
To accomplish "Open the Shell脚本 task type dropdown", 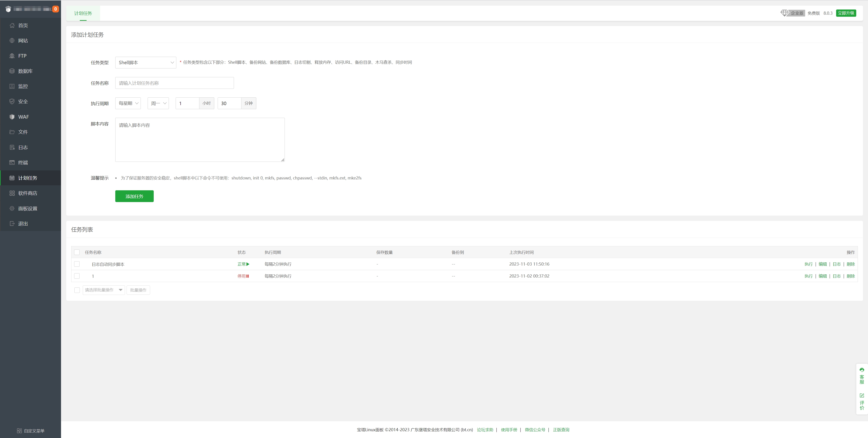I will tap(146, 63).
